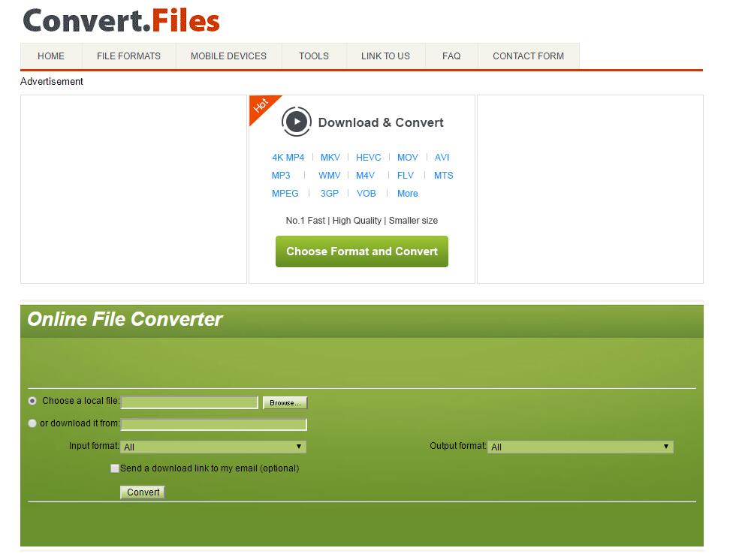Select the 3GP format link
Screen dimensions: 745x560
coord(329,194)
